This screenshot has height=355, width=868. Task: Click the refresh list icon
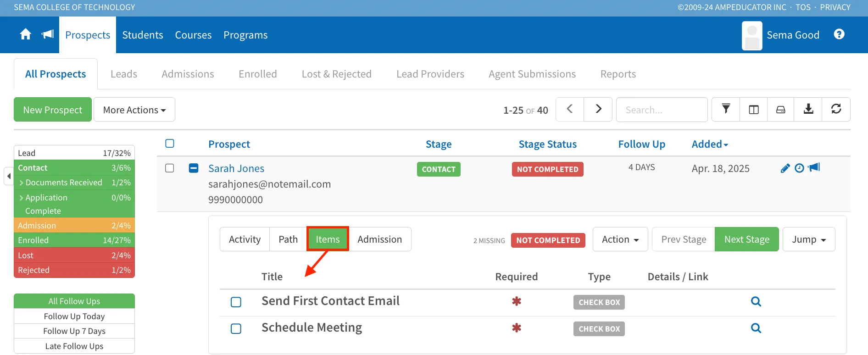[x=836, y=109]
